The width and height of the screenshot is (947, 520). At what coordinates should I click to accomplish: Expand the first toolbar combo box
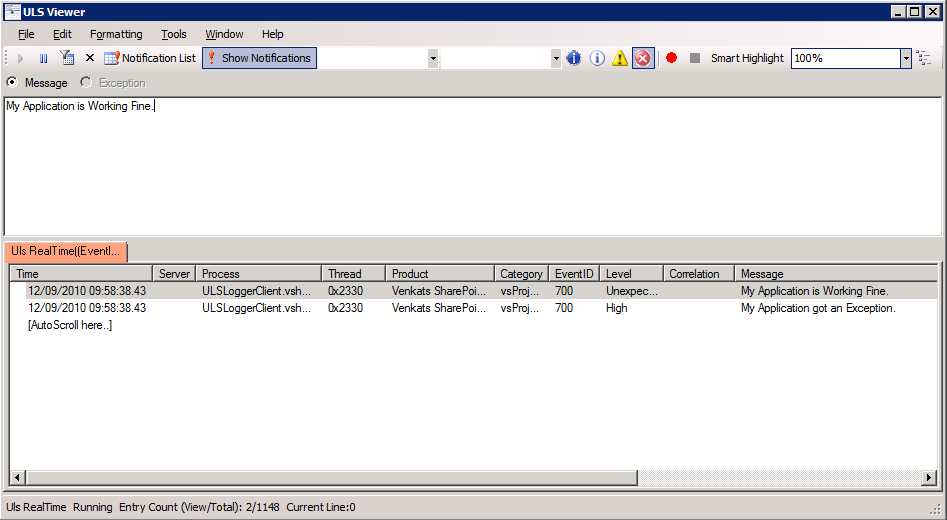click(432, 59)
